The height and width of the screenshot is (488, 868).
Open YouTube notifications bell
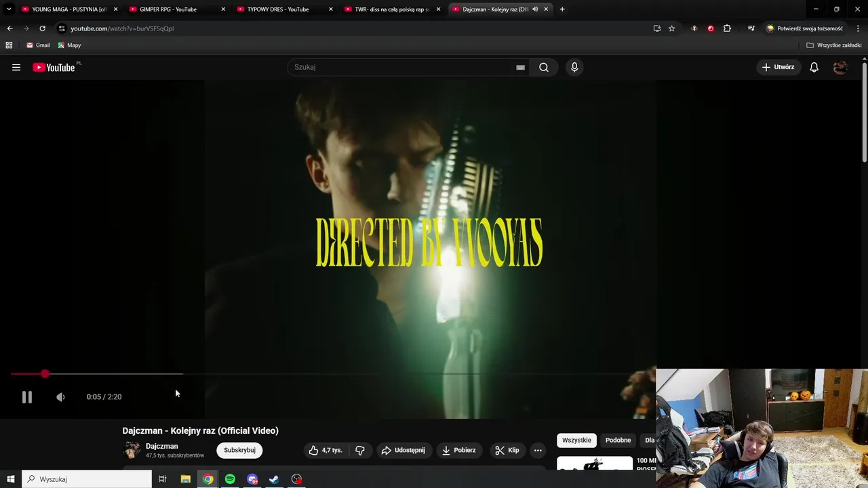pos(814,67)
